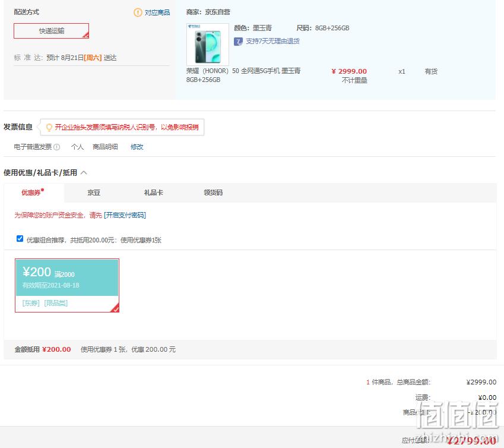Click the 电子普通发票 info icon
Screen dimensions: 504x448
pos(57,147)
